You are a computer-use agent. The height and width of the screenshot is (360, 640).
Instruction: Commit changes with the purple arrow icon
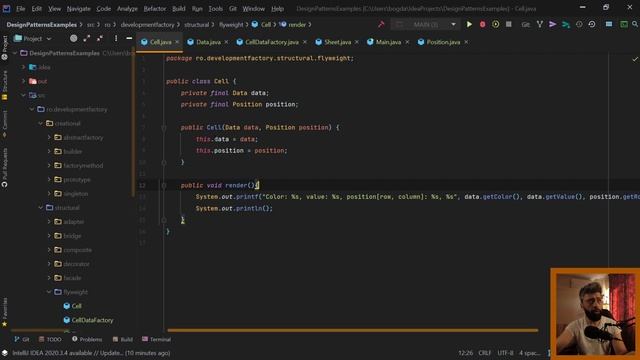[x=553, y=24]
